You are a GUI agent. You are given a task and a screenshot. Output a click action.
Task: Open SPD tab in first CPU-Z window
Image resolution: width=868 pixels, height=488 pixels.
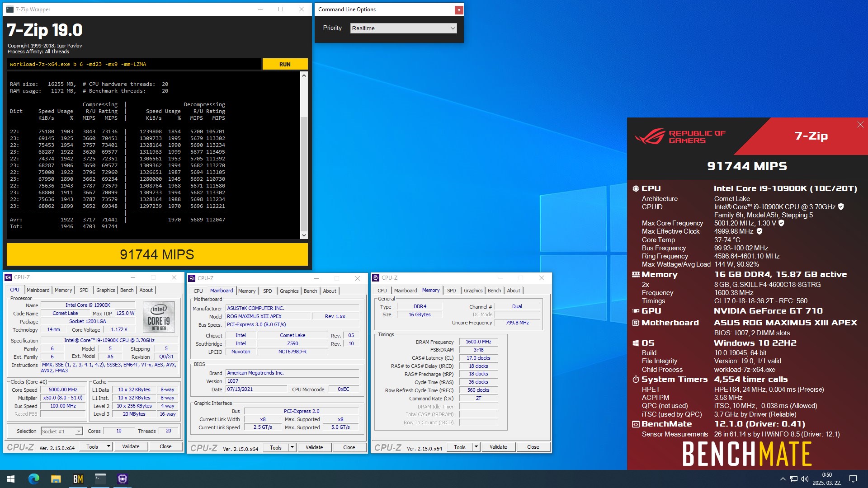[x=84, y=290]
